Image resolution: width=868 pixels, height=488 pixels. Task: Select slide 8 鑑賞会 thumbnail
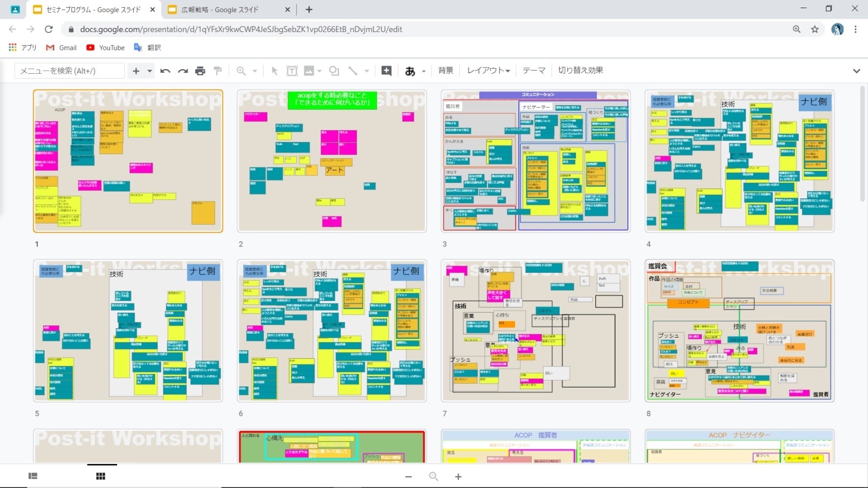[x=739, y=330]
